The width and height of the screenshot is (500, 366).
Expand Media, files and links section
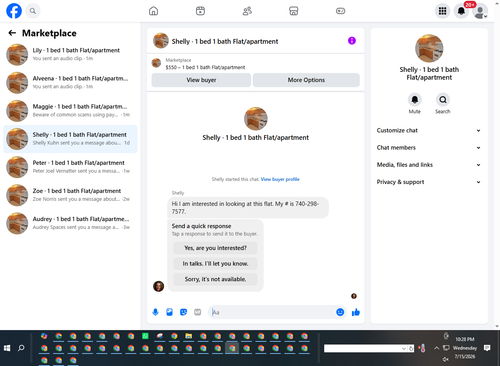[429, 165]
